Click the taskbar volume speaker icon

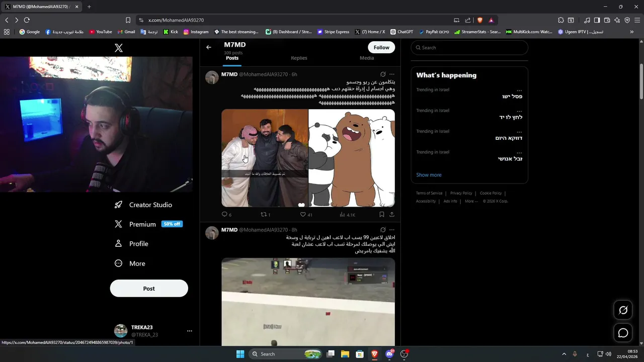click(608, 354)
